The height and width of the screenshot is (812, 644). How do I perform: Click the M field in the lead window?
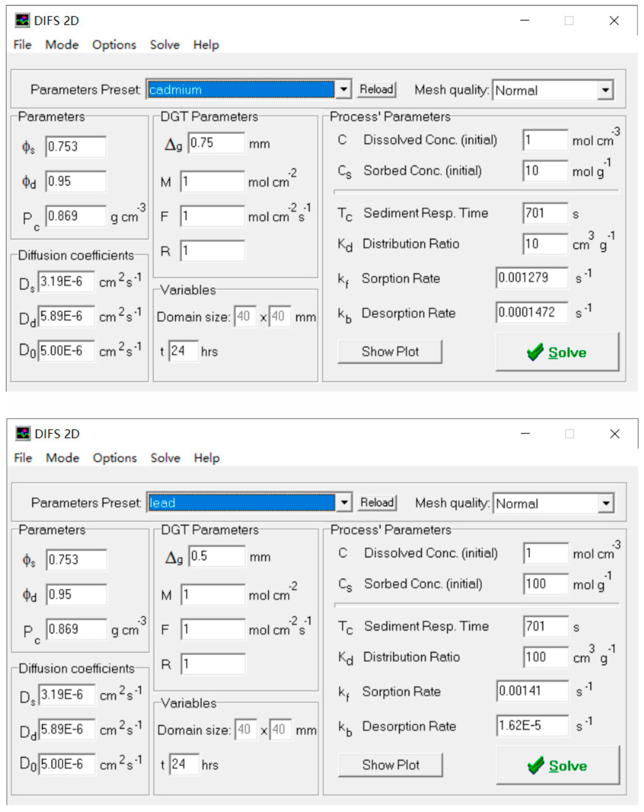pos(213,595)
